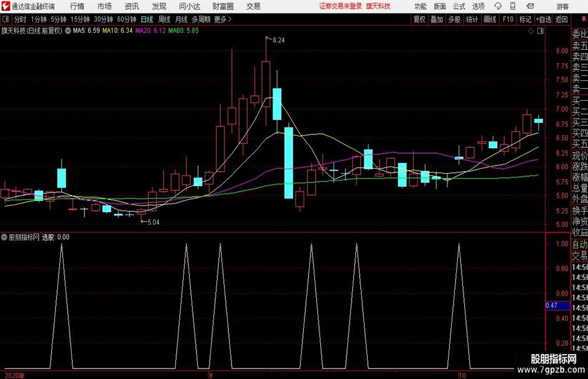This screenshot has height=379, width=588.
Task: Open the 发现 menu
Action: (159, 6)
